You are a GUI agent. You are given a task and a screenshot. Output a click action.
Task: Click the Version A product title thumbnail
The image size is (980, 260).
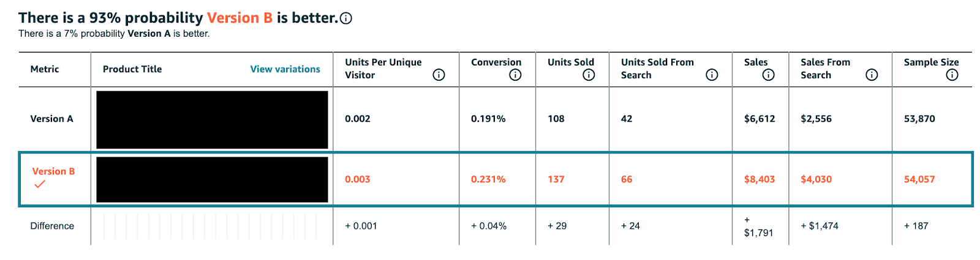pos(212,119)
